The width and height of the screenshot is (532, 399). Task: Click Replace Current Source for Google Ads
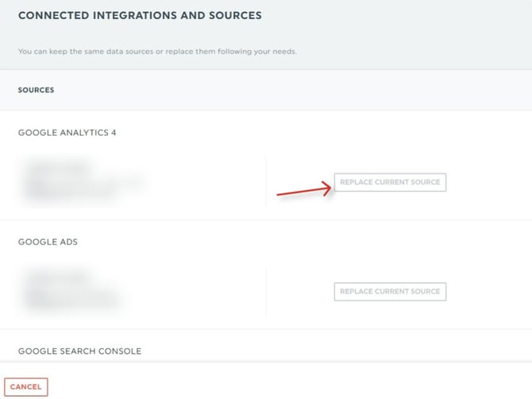click(x=390, y=292)
